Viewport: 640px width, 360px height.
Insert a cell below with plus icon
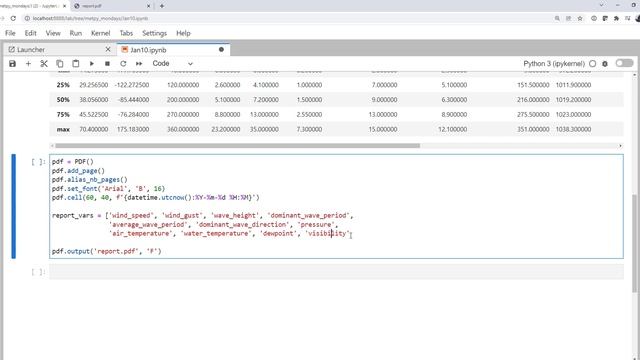click(x=28, y=64)
